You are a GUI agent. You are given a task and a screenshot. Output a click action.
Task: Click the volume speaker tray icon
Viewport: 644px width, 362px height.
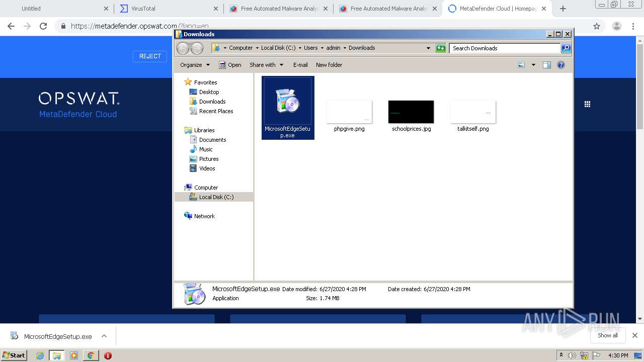pos(572,355)
